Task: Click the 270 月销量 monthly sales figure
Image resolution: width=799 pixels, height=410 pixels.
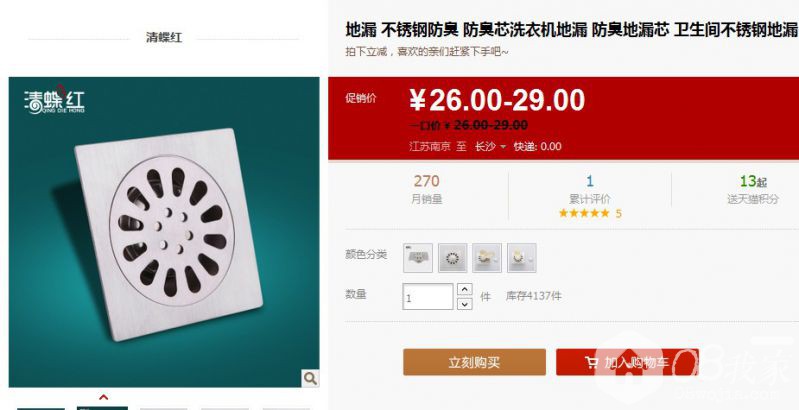Action: pos(427,189)
